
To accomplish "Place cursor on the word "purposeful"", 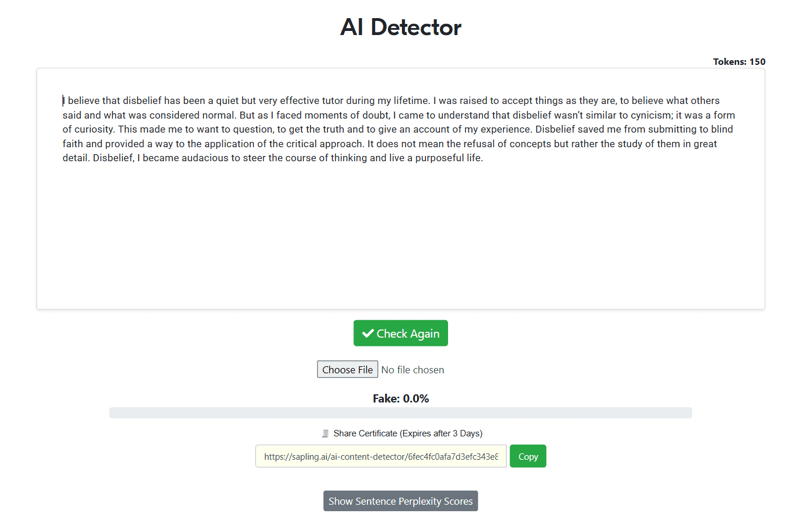I will 439,158.
